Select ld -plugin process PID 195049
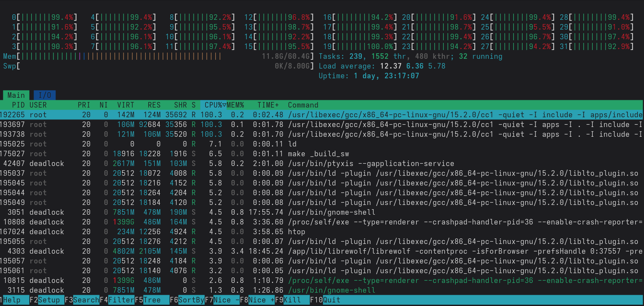Image resolution: width=644 pixels, height=306 pixels. point(321,202)
